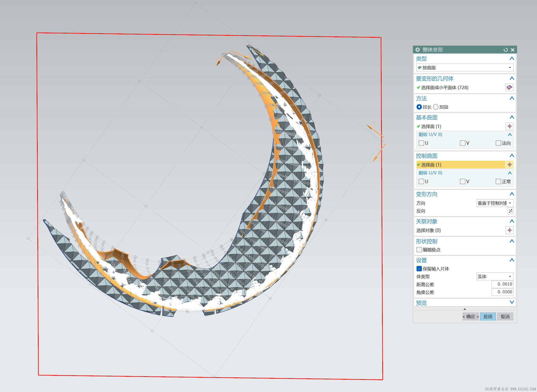Select the 加冠 method radio button
Screen dimensions: 537x392
click(436, 107)
